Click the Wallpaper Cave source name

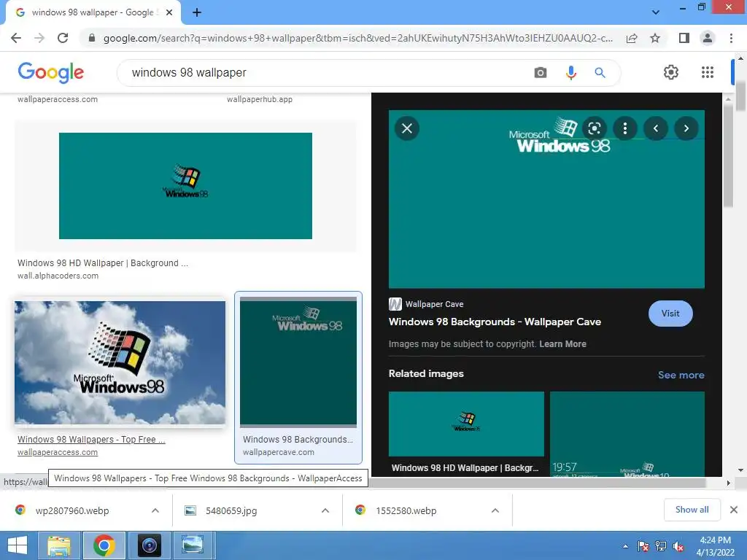click(x=434, y=304)
